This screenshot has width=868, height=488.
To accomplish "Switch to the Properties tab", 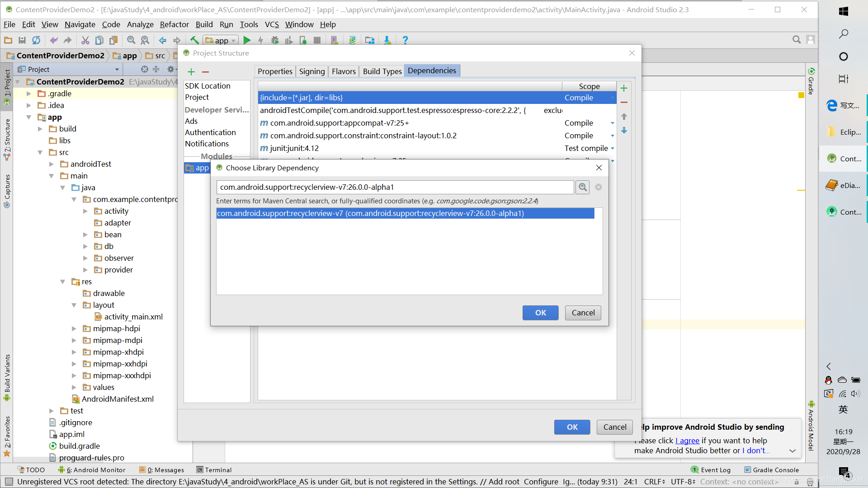I will pos(275,71).
